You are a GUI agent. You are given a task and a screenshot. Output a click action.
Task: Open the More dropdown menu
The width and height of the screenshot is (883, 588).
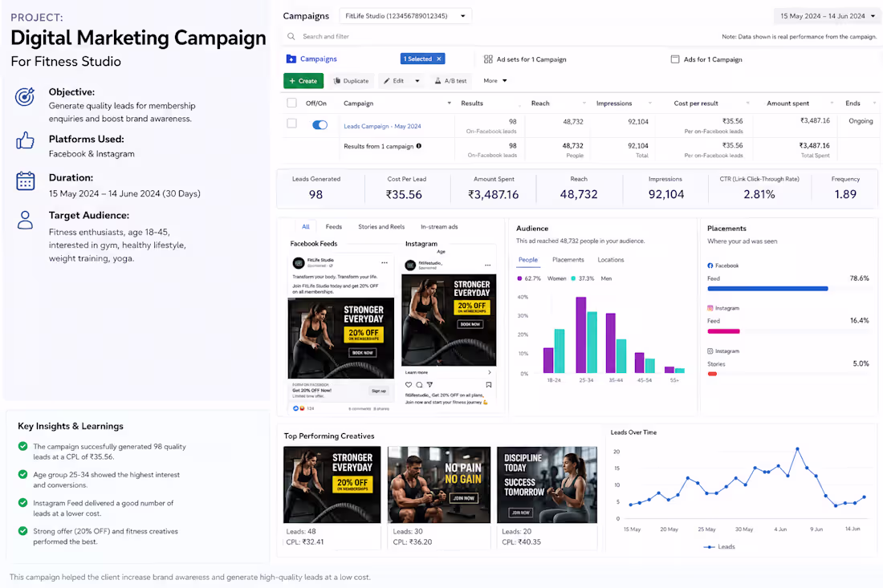[x=495, y=80]
